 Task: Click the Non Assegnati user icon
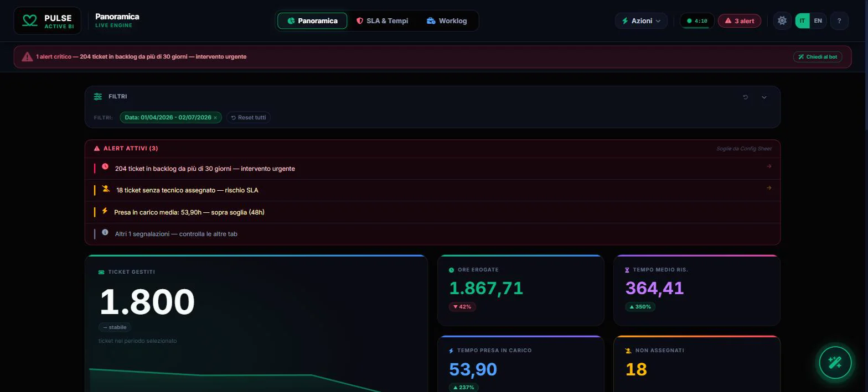coord(628,351)
